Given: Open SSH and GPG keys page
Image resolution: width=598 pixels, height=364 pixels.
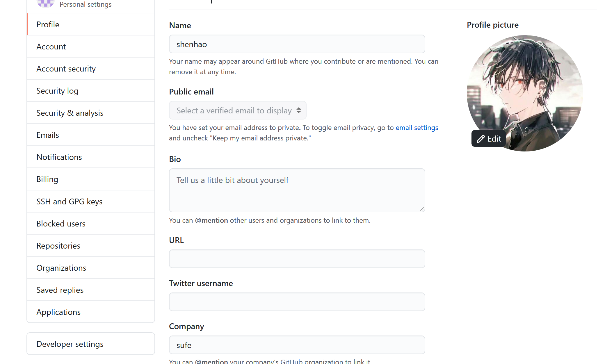Looking at the screenshot, I should click(x=69, y=201).
